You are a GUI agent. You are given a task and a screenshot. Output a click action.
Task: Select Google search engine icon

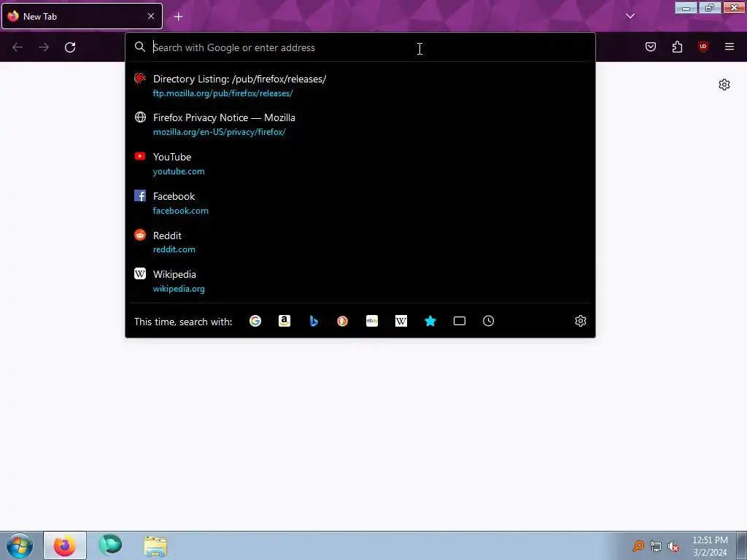pyautogui.click(x=255, y=321)
